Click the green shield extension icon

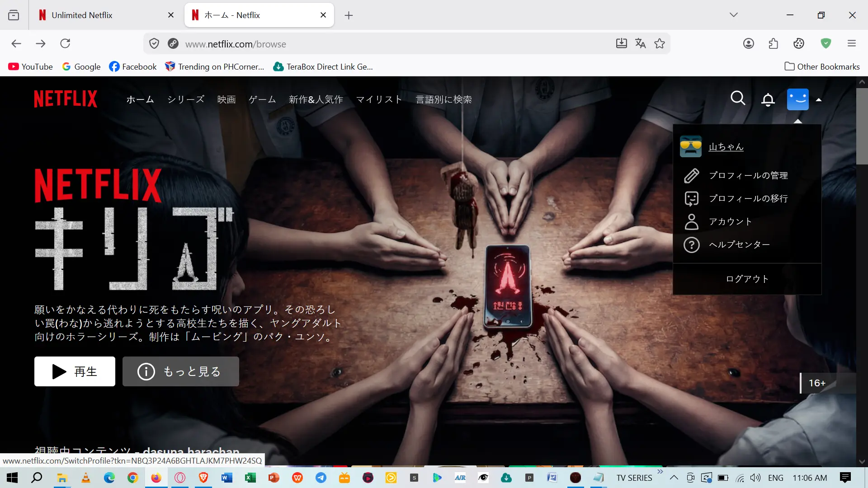[826, 43]
